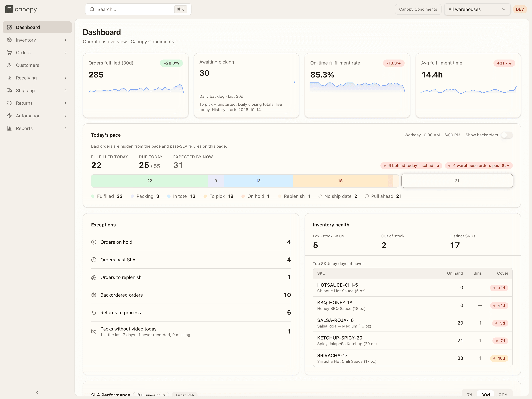Expand the Receiving menu chevron

pyautogui.click(x=65, y=78)
